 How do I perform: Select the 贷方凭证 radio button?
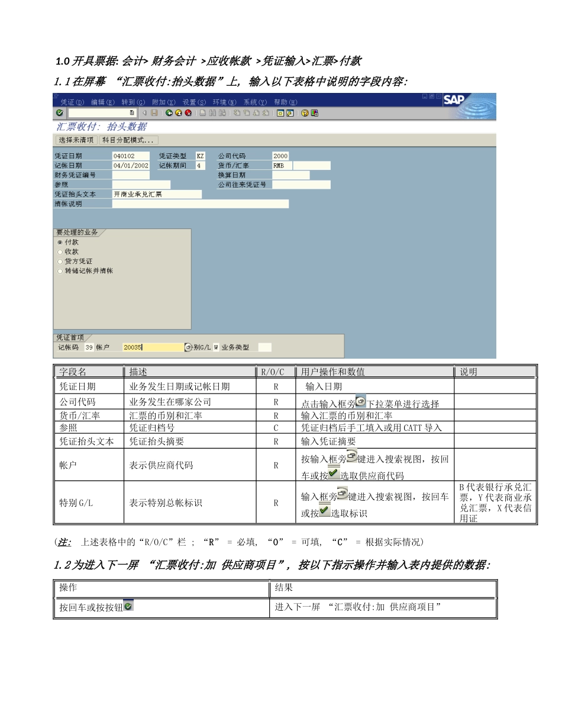[x=60, y=261]
